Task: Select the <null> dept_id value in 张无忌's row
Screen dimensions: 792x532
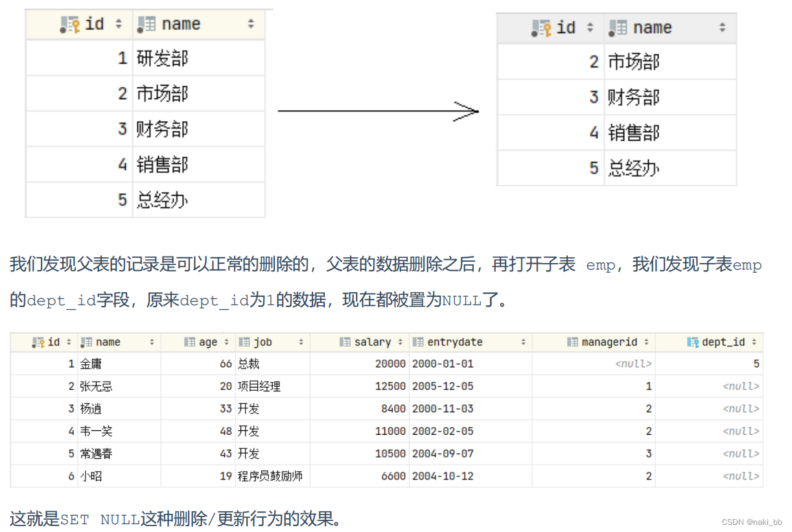Action: click(x=740, y=386)
